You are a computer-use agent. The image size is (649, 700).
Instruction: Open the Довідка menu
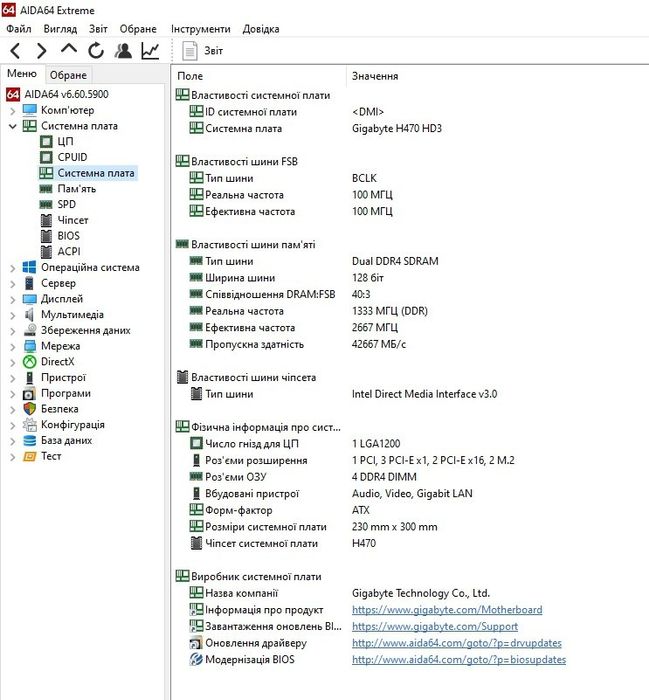[261, 29]
